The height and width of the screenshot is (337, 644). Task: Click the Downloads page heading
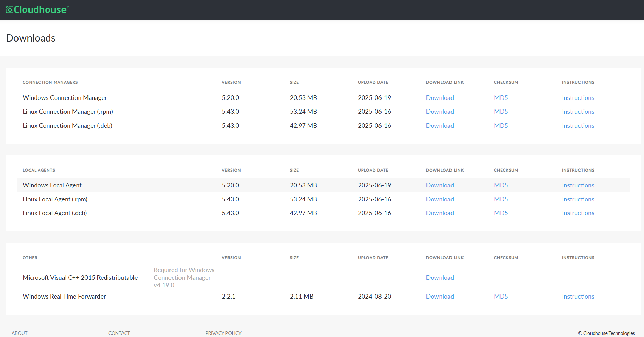pos(31,38)
